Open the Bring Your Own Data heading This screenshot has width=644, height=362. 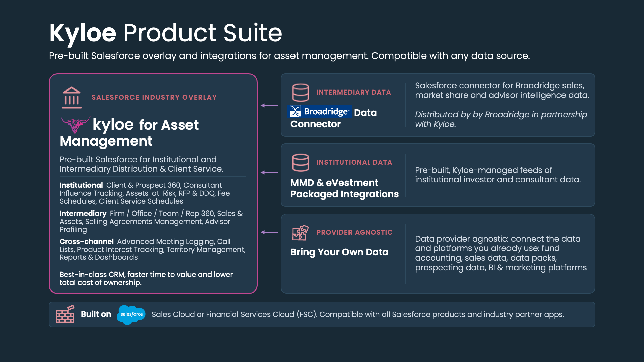(339, 252)
